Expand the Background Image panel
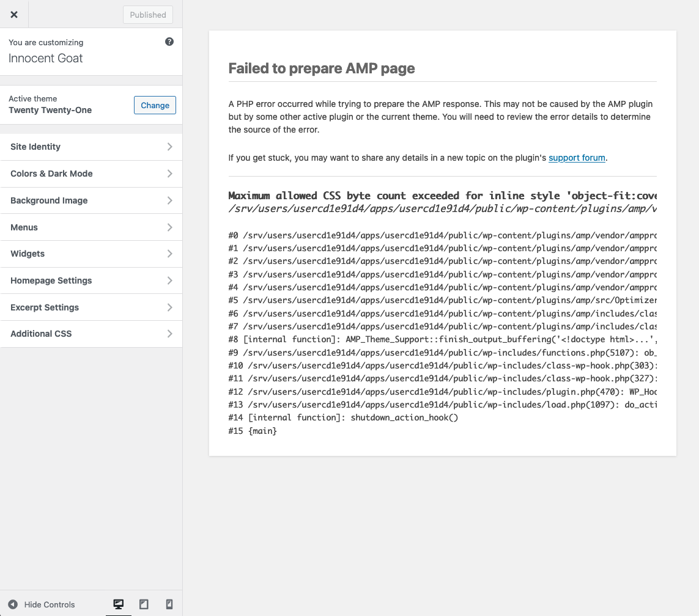 tap(91, 200)
